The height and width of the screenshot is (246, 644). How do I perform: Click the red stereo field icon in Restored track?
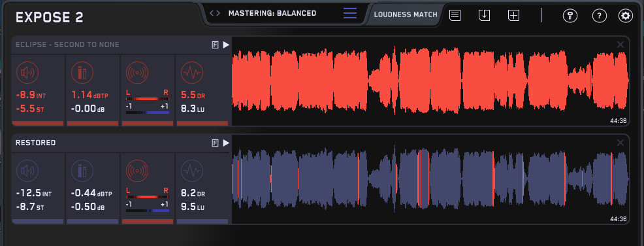tap(137, 170)
